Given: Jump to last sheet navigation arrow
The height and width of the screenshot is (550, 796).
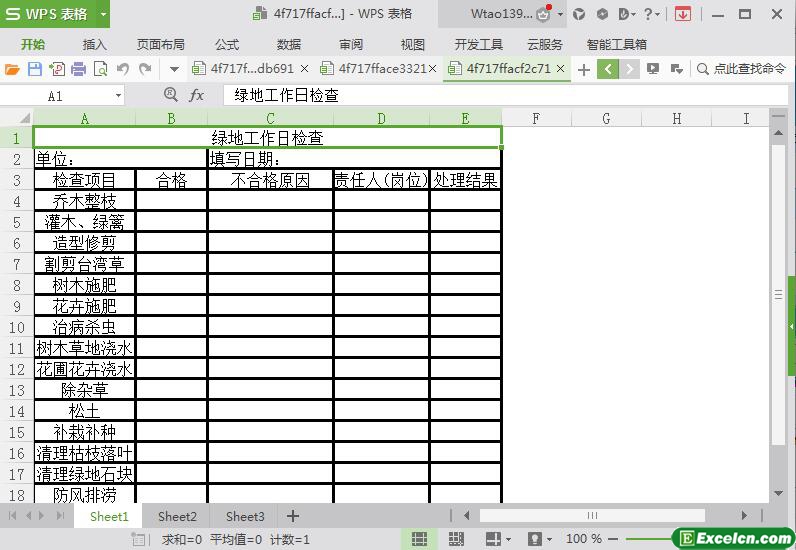Looking at the screenshot, I should [x=60, y=516].
